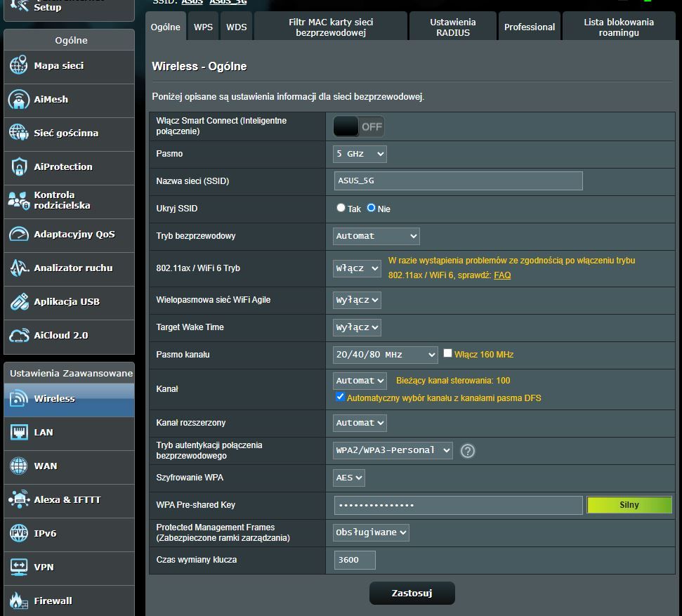The height and width of the screenshot is (616, 682).
Task: Open Aplikacja USB icon
Action: pos(19,301)
